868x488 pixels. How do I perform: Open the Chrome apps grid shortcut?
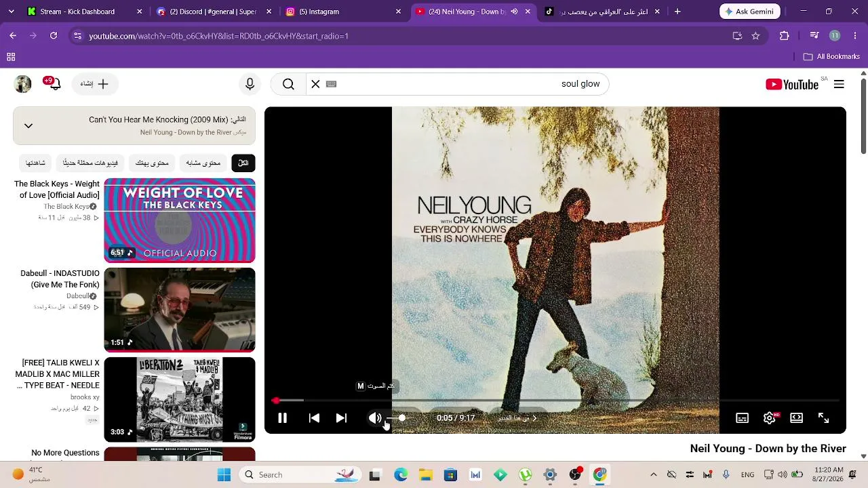(11, 57)
